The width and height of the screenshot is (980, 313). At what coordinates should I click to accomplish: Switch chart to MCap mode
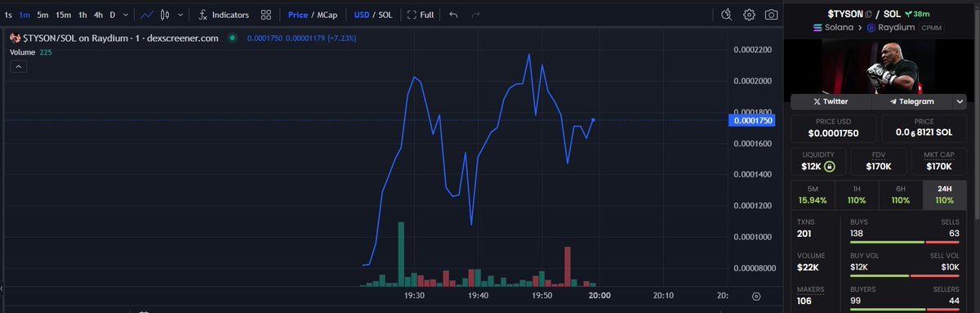coord(327,15)
